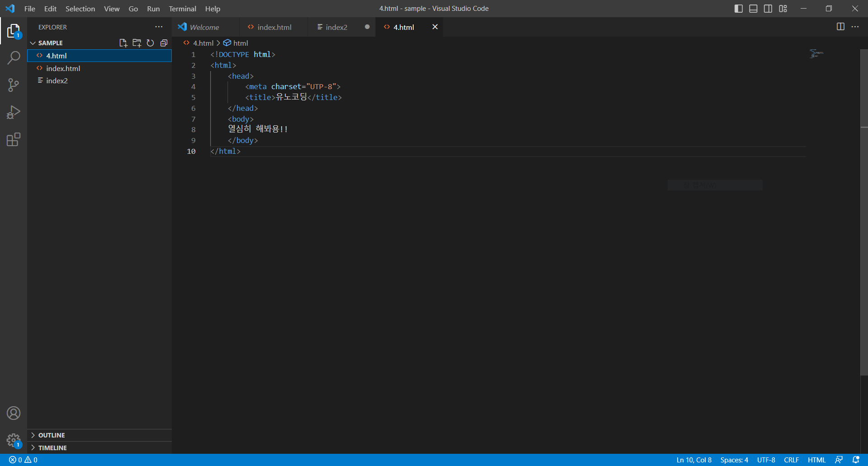
Task: Select encoding via UTF-8 status entry
Action: [766, 460]
